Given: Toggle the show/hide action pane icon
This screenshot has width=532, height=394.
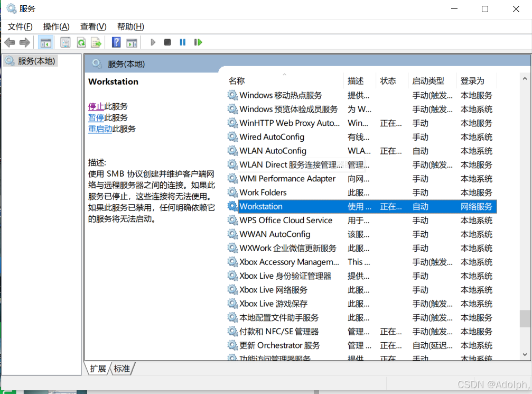Looking at the screenshot, I should [132, 42].
